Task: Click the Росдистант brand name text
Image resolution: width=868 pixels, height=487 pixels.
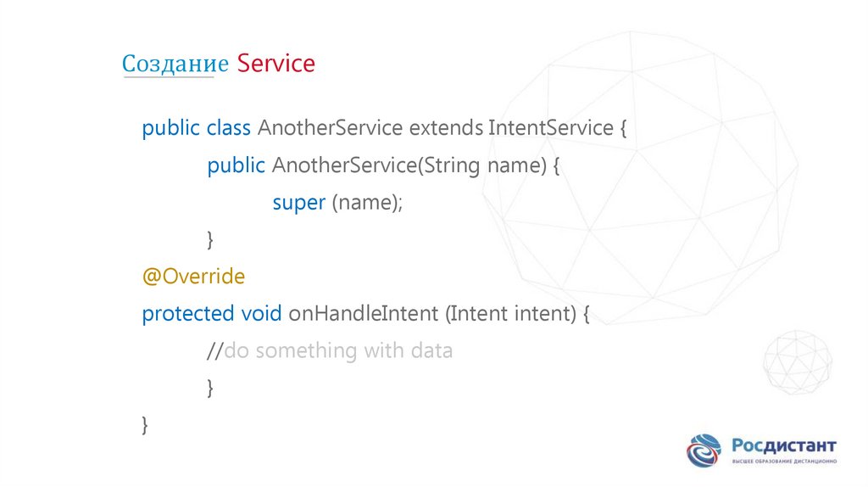Action: [x=783, y=445]
